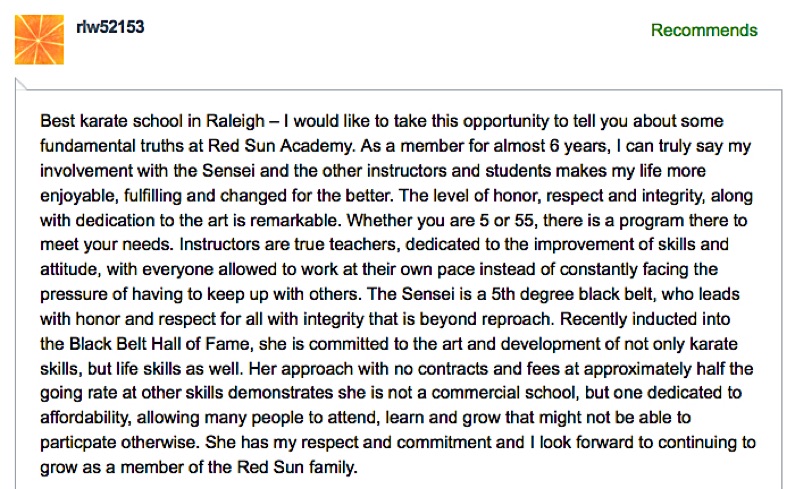The image size is (795, 489).
Task: Click 'Red Sun Academy' in the review
Action: 280,146
